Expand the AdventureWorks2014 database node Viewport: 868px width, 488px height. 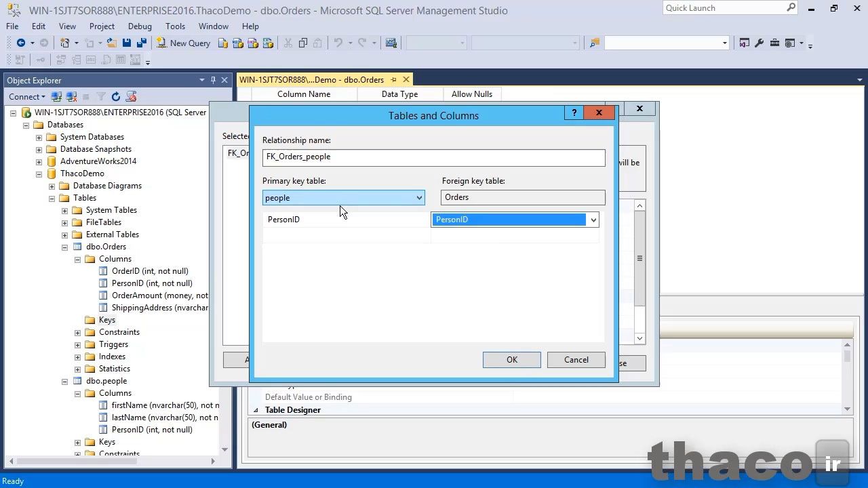point(39,161)
